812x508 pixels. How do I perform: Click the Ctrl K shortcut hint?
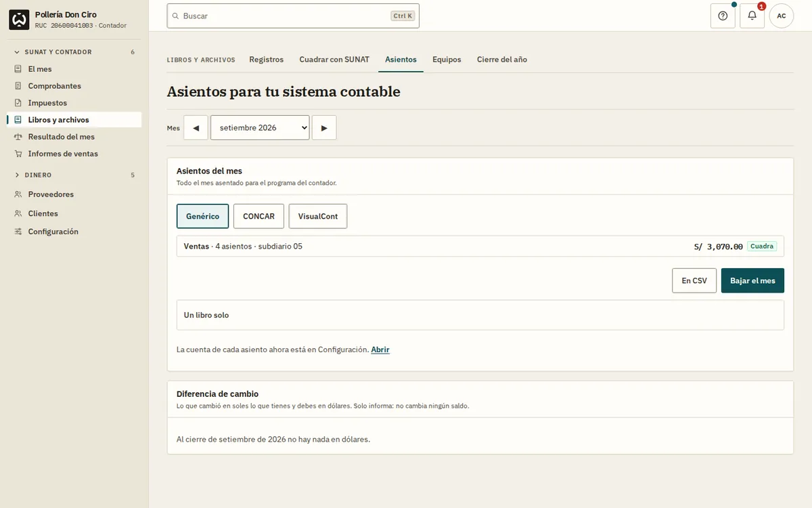click(x=403, y=16)
